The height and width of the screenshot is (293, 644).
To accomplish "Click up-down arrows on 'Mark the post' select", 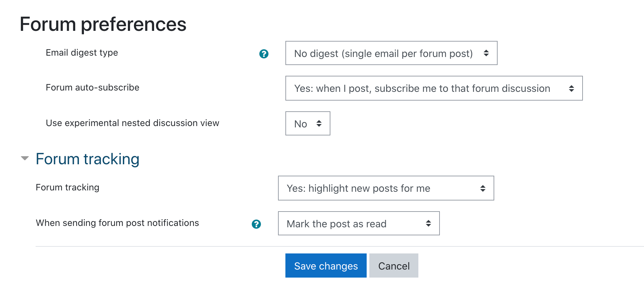I will coord(428,223).
